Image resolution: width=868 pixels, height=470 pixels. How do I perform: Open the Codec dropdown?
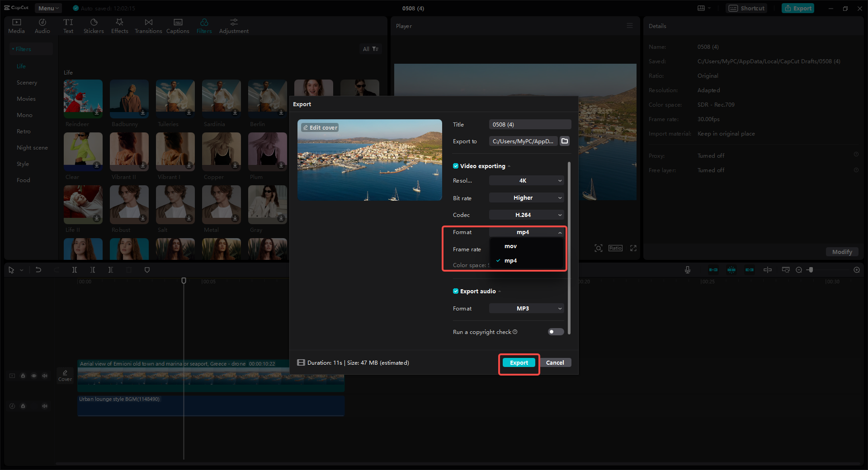click(x=526, y=215)
